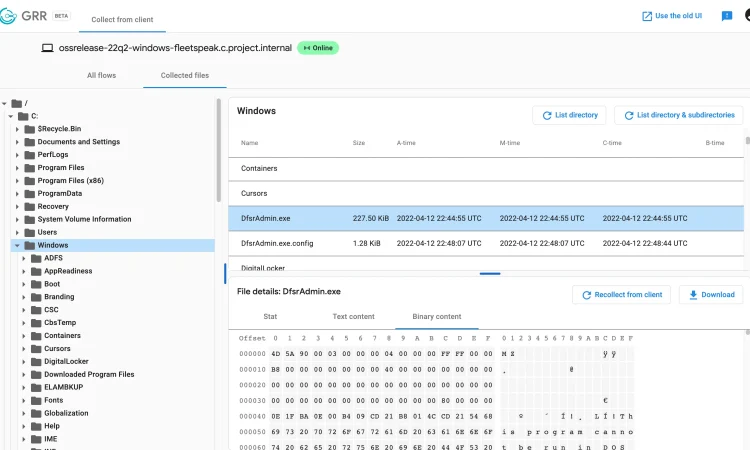Click the panel split resize handle
Screen dimensions: 750x450
click(490, 274)
